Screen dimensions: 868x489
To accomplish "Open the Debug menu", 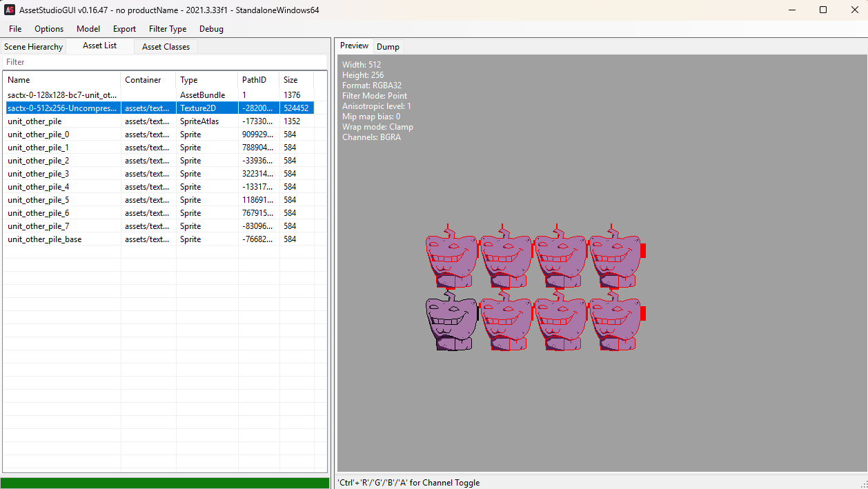I will pos(211,29).
